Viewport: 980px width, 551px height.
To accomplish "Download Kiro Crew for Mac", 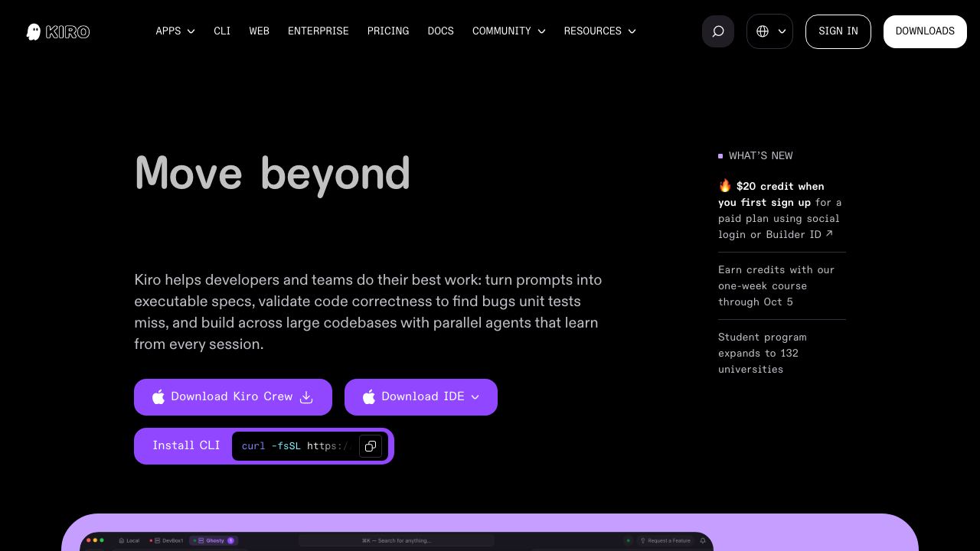I will click(x=233, y=397).
